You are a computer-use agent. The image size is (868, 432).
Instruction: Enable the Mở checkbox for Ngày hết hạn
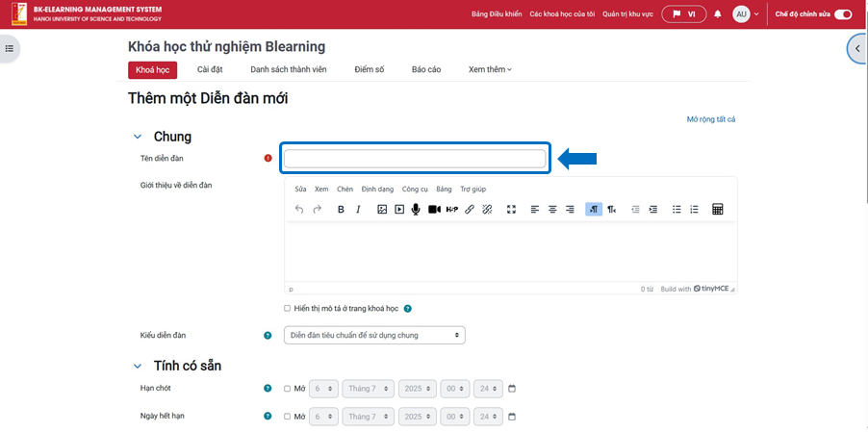click(287, 416)
